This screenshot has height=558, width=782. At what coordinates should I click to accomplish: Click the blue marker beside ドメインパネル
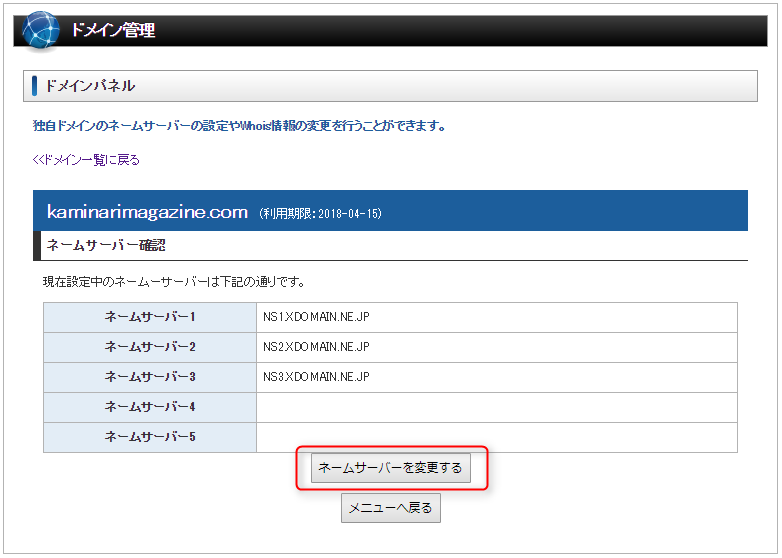pyautogui.click(x=34, y=86)
